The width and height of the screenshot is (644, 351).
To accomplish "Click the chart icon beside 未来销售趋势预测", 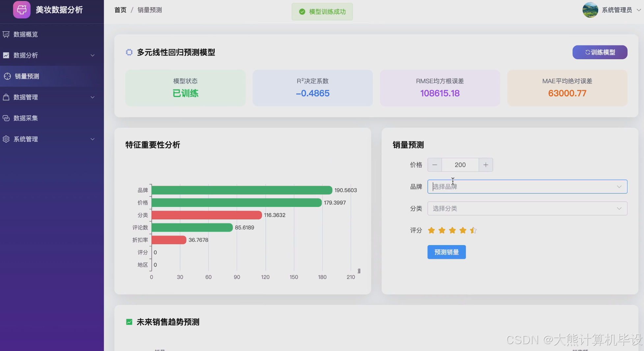I will 128,322.
